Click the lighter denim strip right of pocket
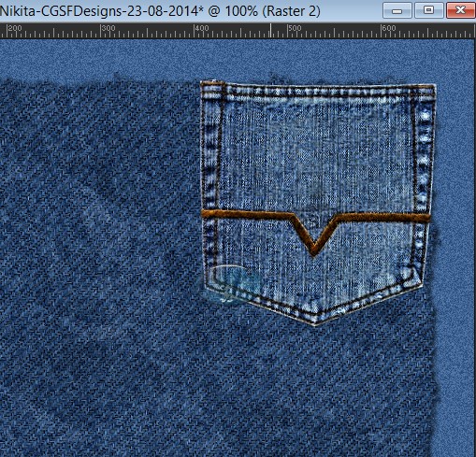The image size is (476, 457). click(455, 250)
